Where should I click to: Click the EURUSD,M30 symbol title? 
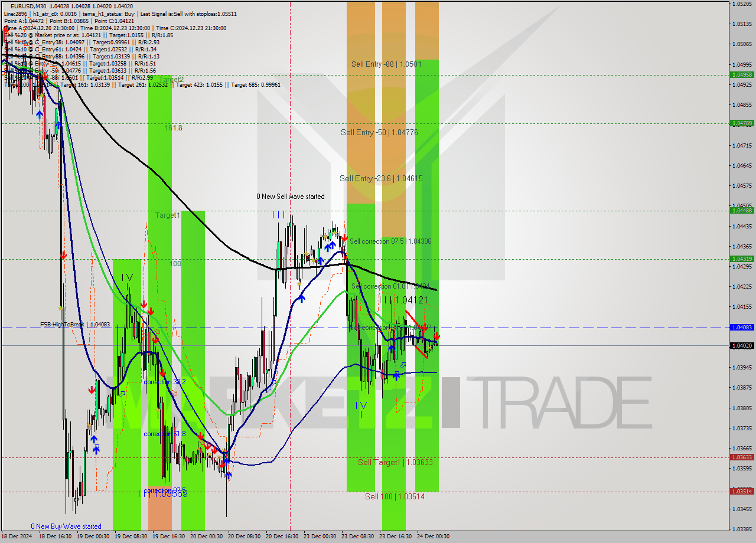[x=28, y=5]
